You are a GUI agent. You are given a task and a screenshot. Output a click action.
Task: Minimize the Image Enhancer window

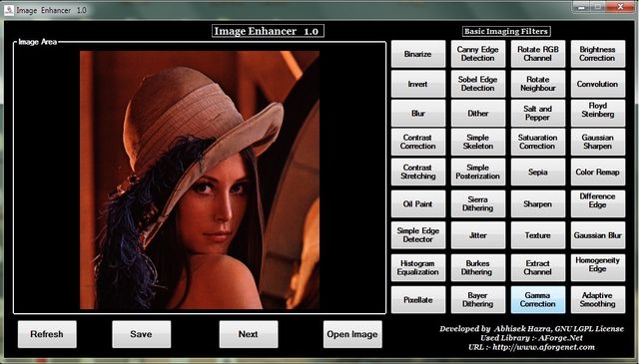coord(581,6)
